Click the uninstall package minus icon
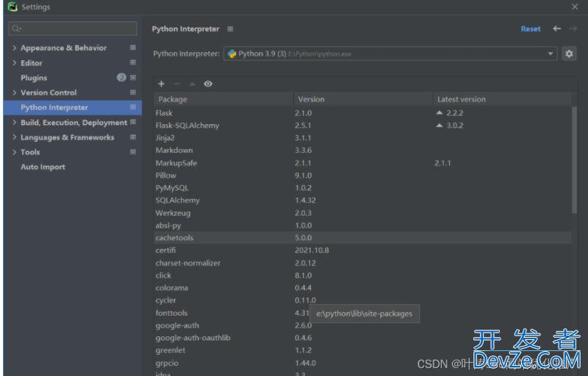The width and height of the screenshot is (588, 376). click(177, 84)
